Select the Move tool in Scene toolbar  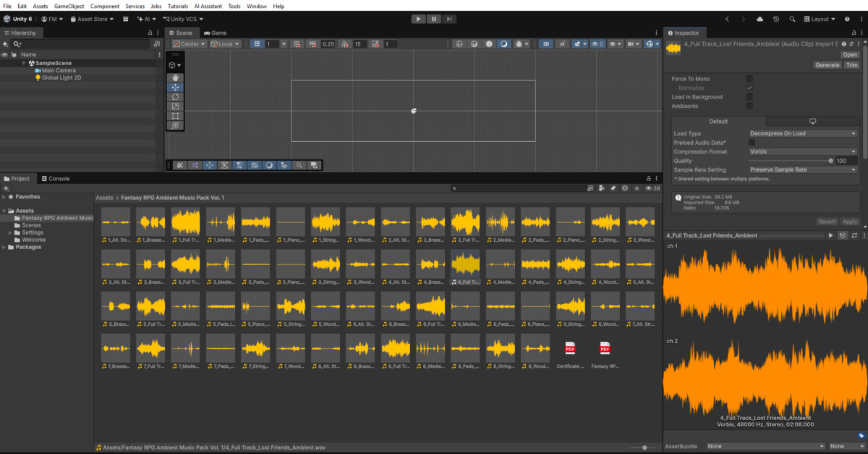(176, 87)
